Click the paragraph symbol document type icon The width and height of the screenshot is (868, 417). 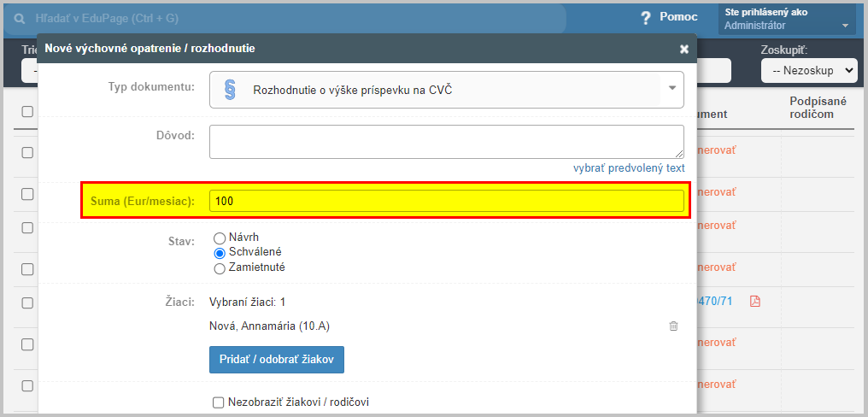pyautogui.click(x=231, y=89)
